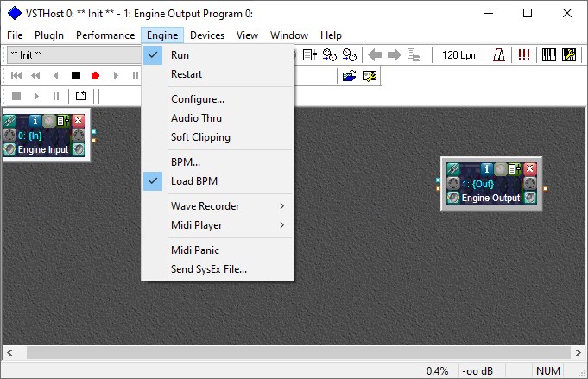The width and height of the screenshot is (588, 379).
Task: Toggle Audio Thru in Engine menu
Action: point(218,118)
